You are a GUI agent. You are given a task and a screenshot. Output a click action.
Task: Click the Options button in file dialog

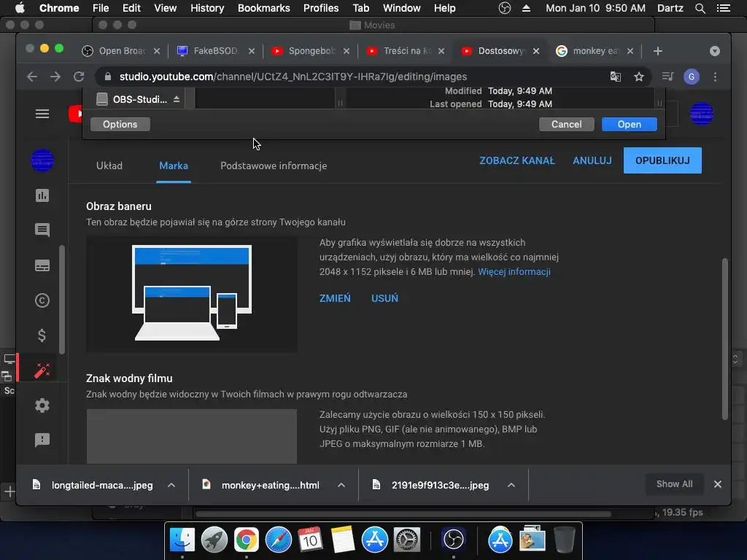(120, 124)
